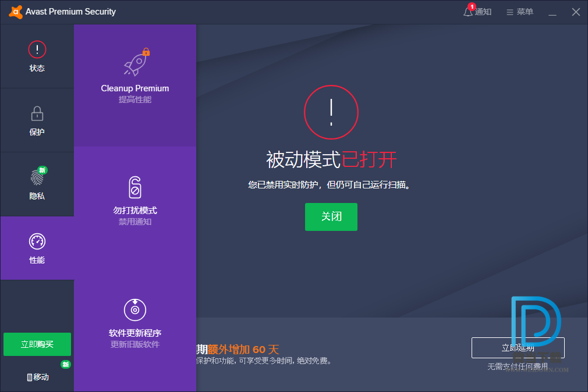Select the 状态 status tab label
This screenshot has height=392, width=588.
pos(37,68)
